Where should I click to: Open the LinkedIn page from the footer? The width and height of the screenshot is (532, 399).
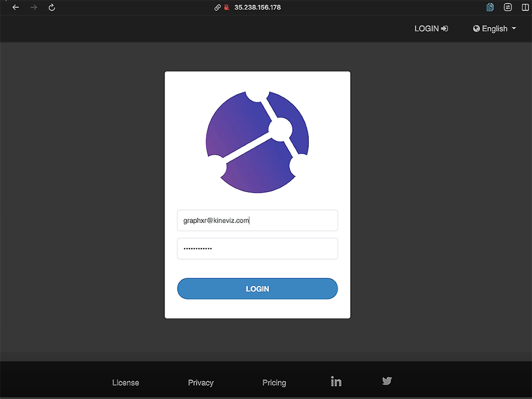336,381
